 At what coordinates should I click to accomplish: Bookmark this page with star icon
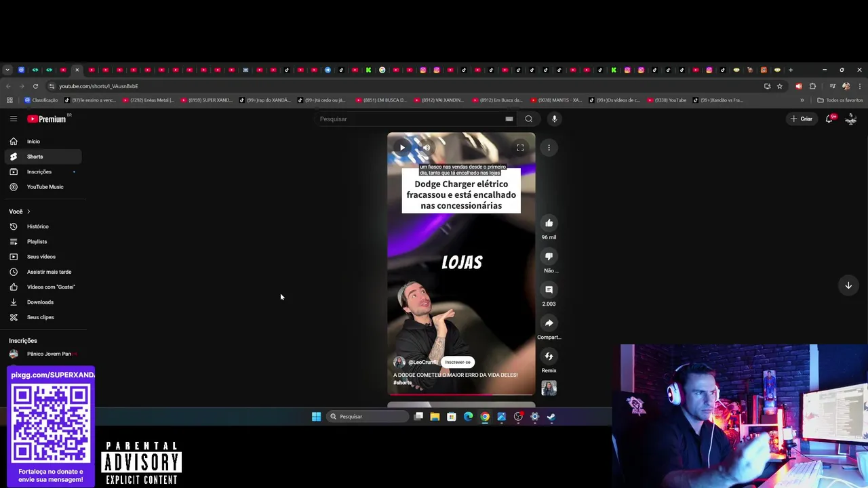click(780, 86)
